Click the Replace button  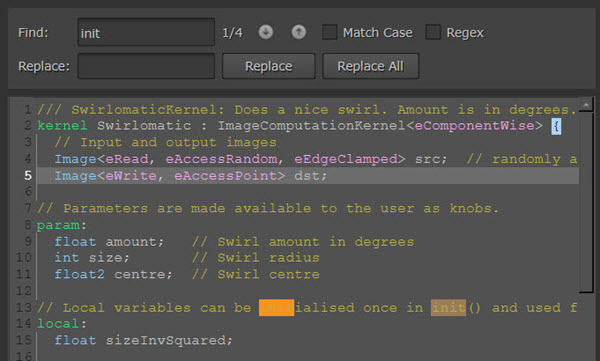point(269,66)
